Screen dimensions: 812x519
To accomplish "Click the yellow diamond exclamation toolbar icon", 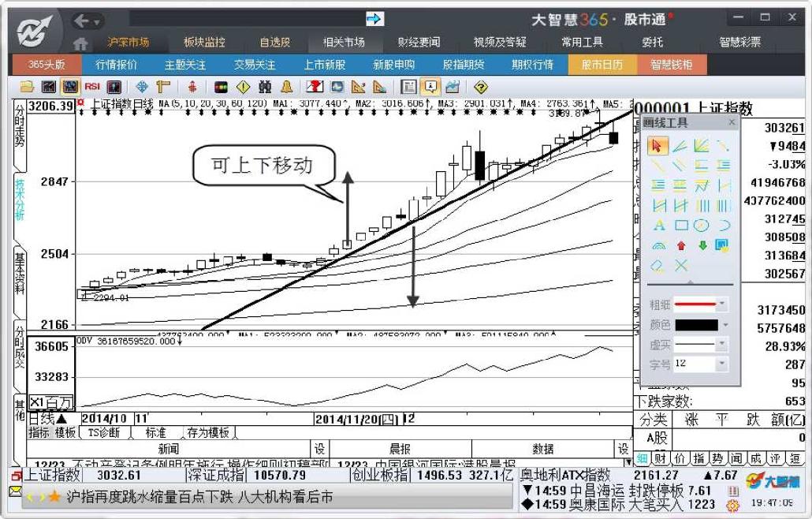I will [243, 87].
